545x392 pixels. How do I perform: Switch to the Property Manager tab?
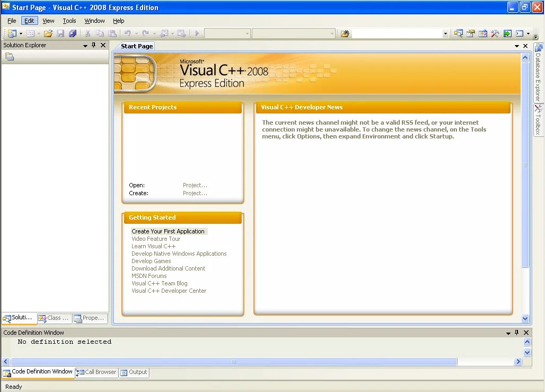(x=90, y=318)
